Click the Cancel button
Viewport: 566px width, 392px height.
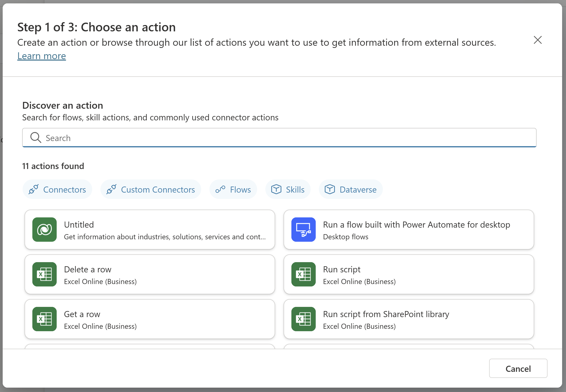click(x=518, y=368)
